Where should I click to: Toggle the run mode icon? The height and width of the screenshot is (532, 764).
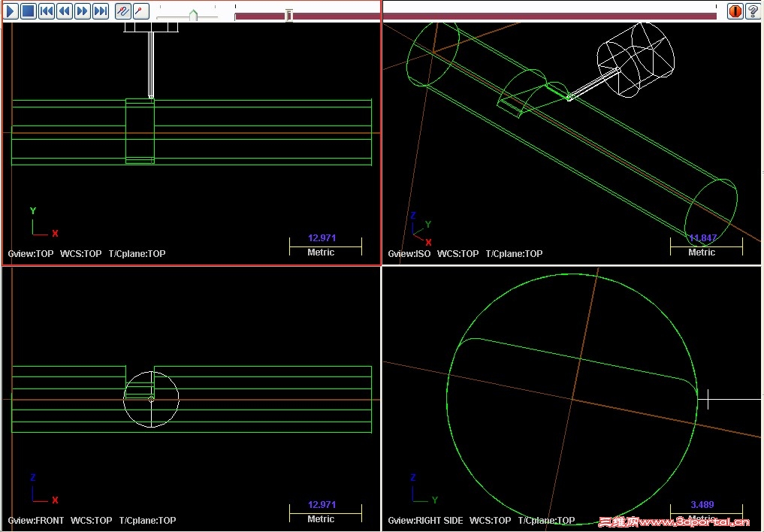click(140, 11)
